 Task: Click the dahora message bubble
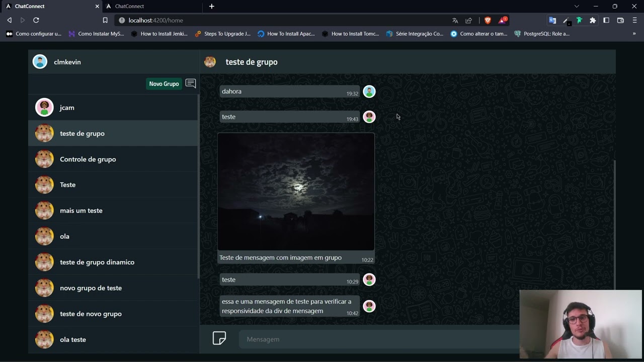coord(289,92)
